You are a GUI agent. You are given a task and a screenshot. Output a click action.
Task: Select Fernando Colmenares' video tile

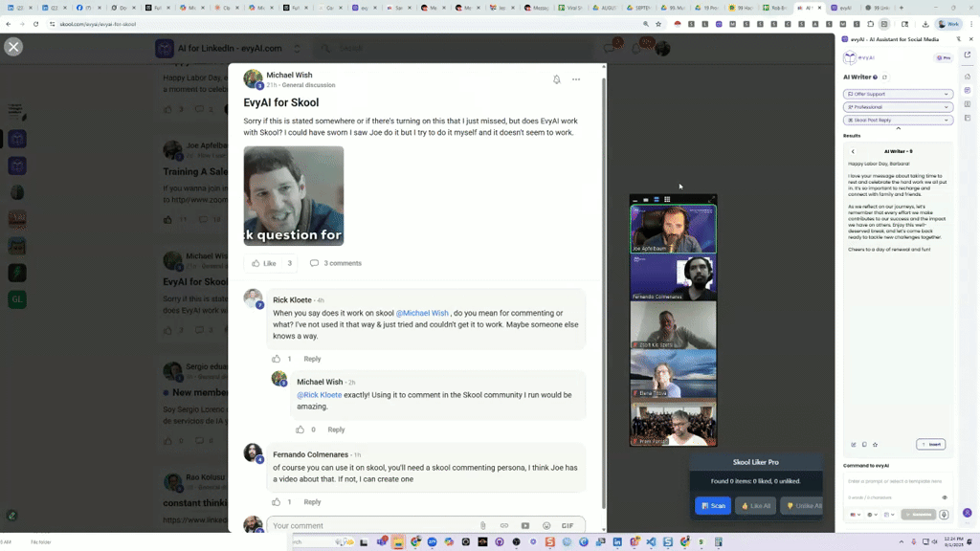673,277
